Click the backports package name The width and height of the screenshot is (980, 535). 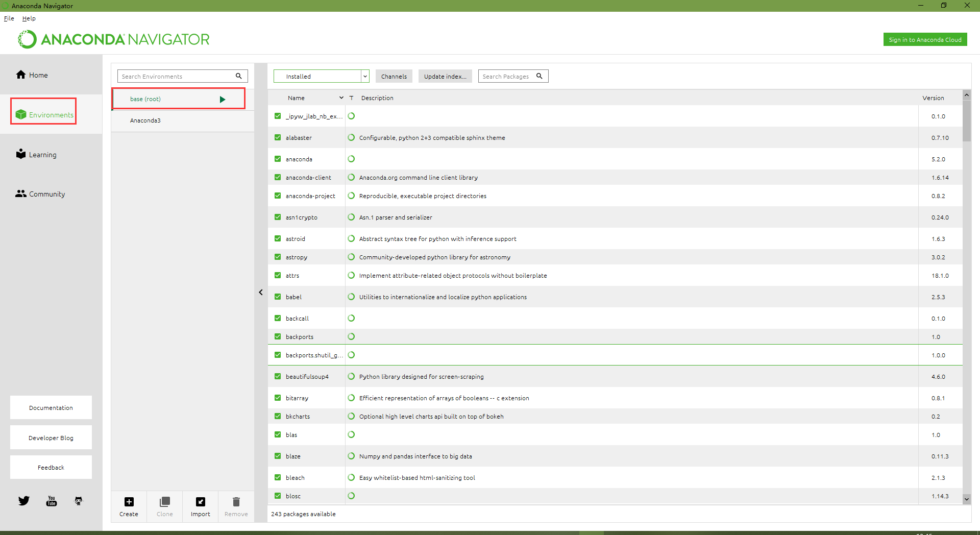[x=300, y=337]
